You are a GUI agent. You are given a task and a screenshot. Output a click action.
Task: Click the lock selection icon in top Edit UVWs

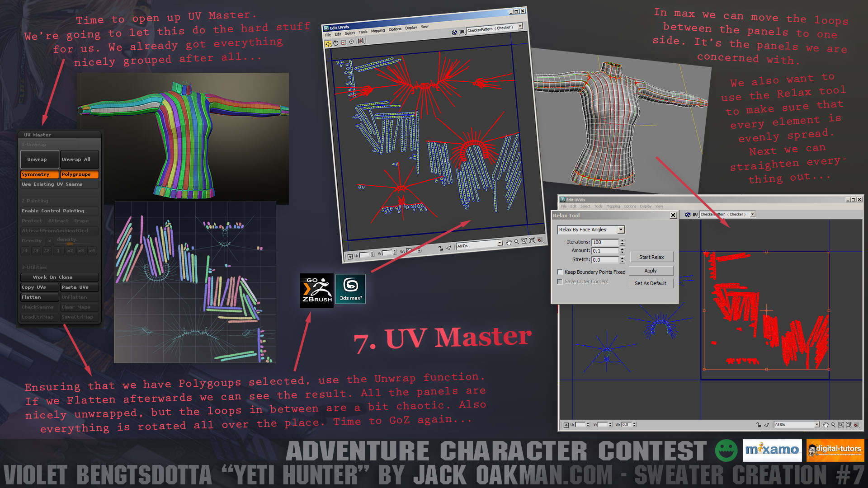click(441, 248)
